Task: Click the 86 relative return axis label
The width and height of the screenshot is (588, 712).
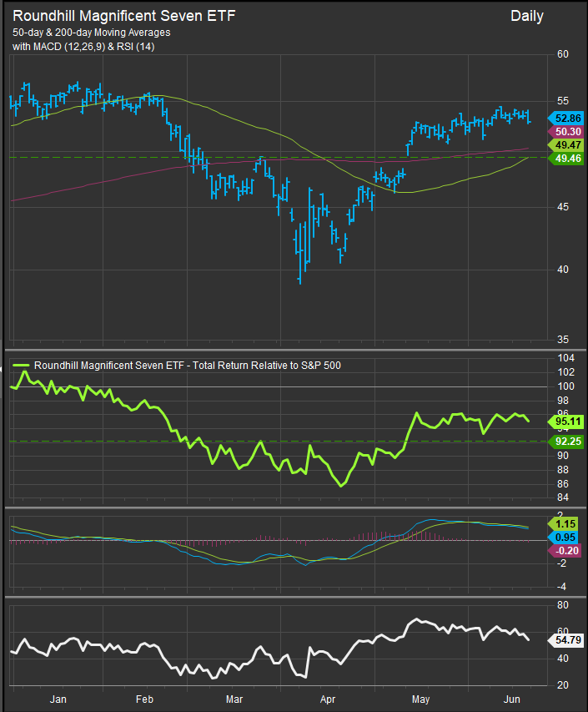Action: coord(563,484)
